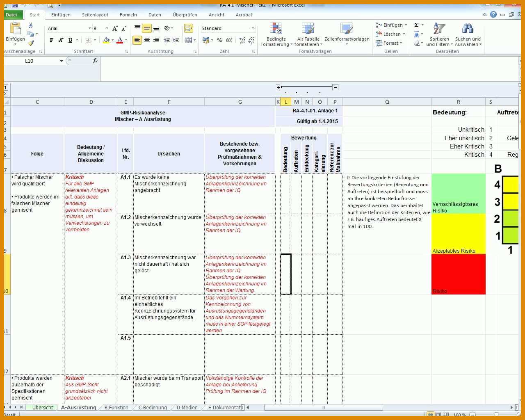
Task: Click the add decimal place icon
Action: [x=242, y=40]
